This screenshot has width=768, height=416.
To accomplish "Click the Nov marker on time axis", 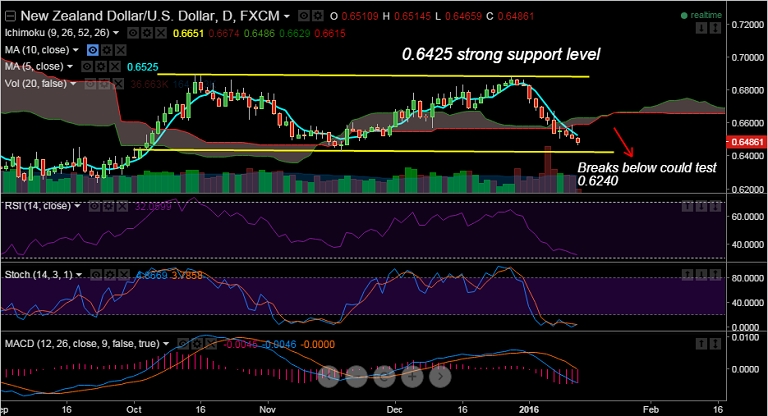I will coord(267,409).
